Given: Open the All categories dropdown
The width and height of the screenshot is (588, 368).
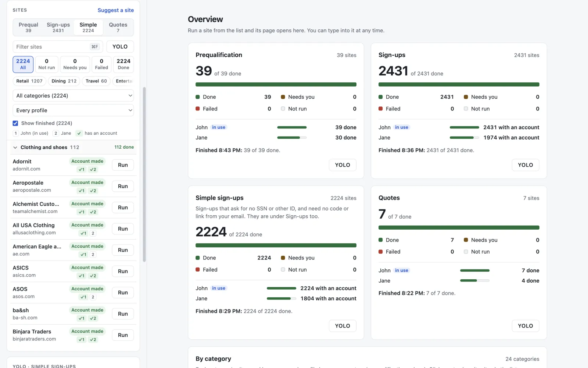Looking at the screenshot, I should pos(73,96).
